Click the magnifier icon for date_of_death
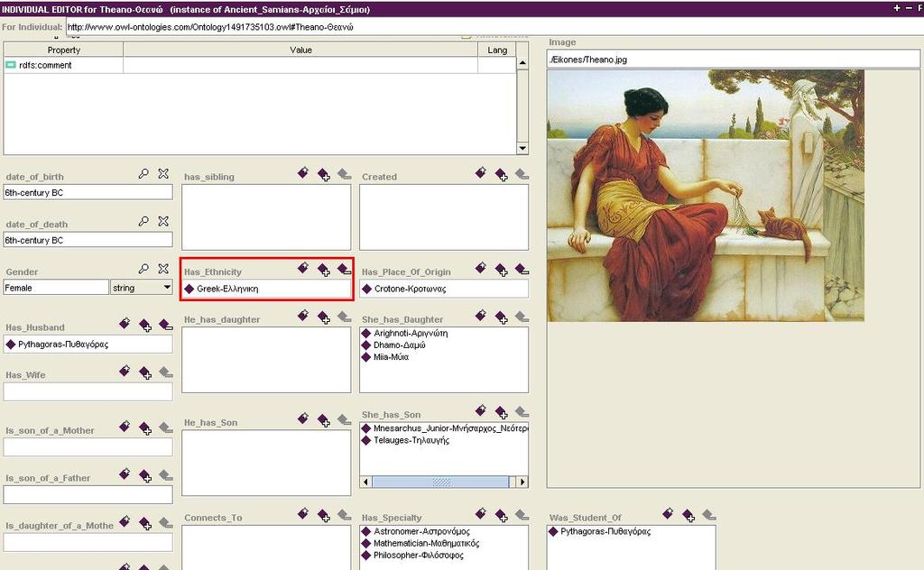Image resolution: width=924 pixels, height=570 pixels. click(x=143, y=221)
